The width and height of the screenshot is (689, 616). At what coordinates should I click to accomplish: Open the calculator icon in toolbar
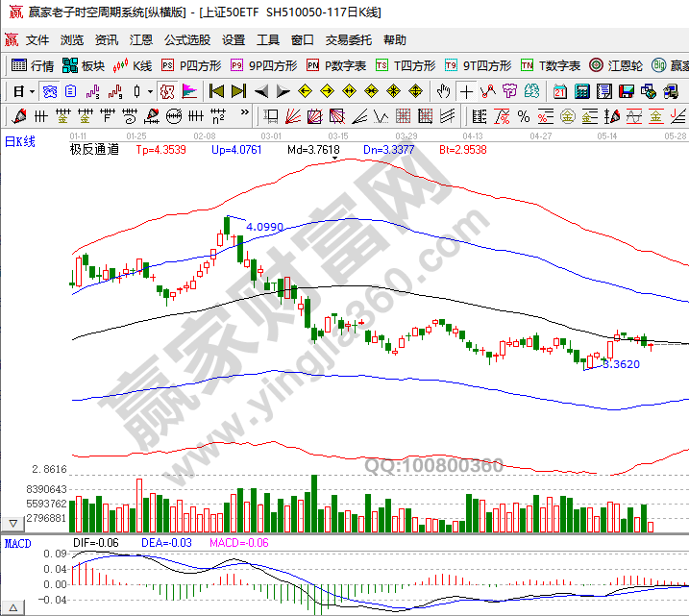pos(583,91)
